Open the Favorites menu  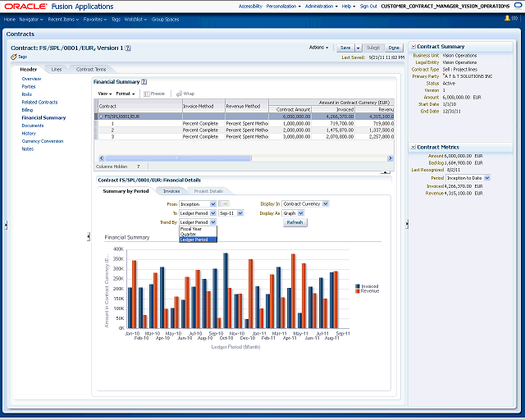point(95,20)
